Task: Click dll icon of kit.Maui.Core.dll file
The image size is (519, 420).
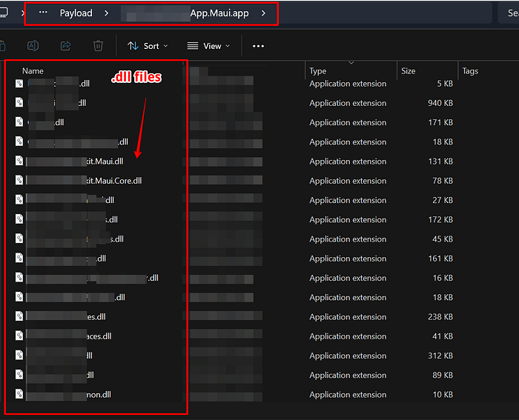Action: tap(19, 180)
